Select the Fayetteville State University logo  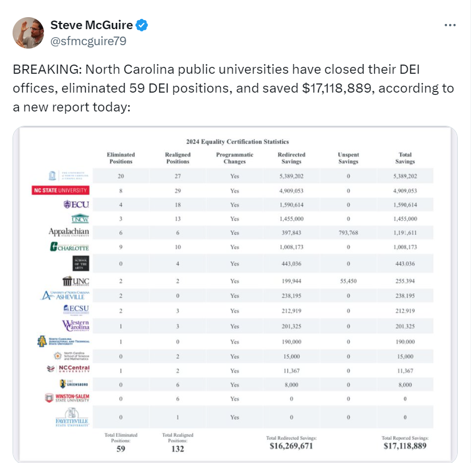(x=69, y=417)
